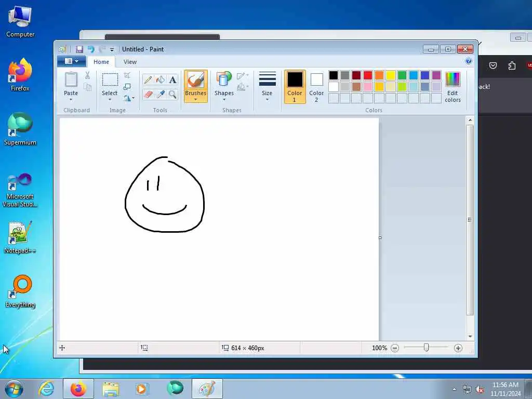Click the extensions puzzle icon in Firefox window
532x399 pixels.
pyautogui.click(x=512, y=65)
